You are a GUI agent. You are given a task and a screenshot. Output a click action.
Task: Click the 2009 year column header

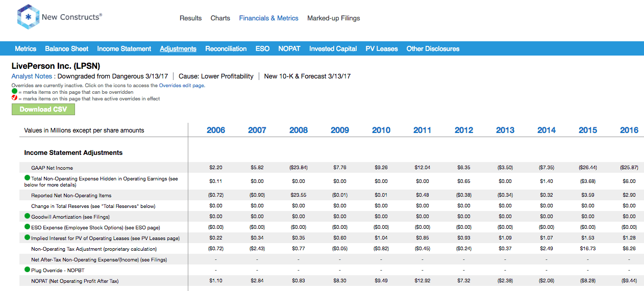pos(340,130)
